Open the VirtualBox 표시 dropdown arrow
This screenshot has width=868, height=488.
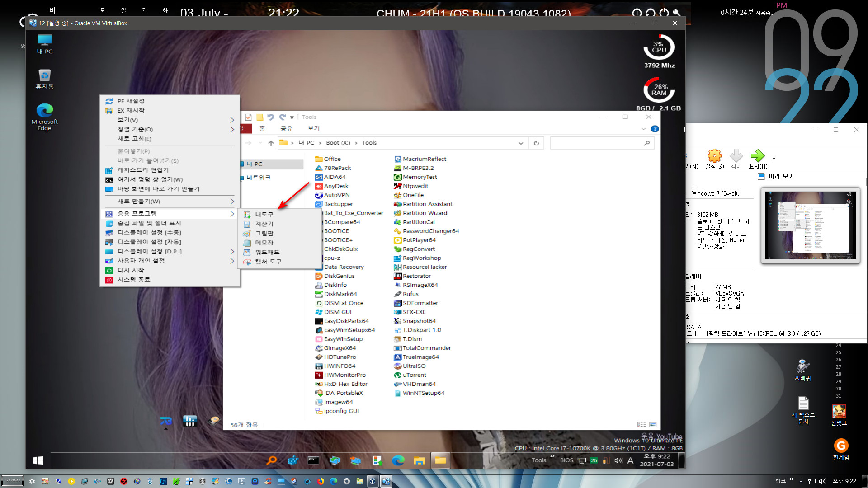(774, 159)
